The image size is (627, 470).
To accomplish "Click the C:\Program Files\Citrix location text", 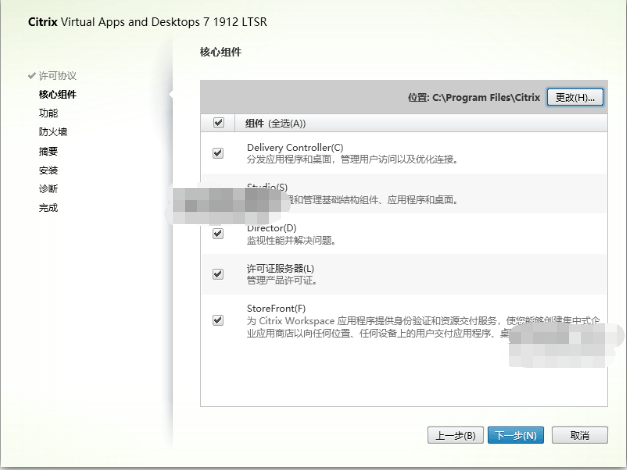I will pyautogui.click(x=486, y=98).
